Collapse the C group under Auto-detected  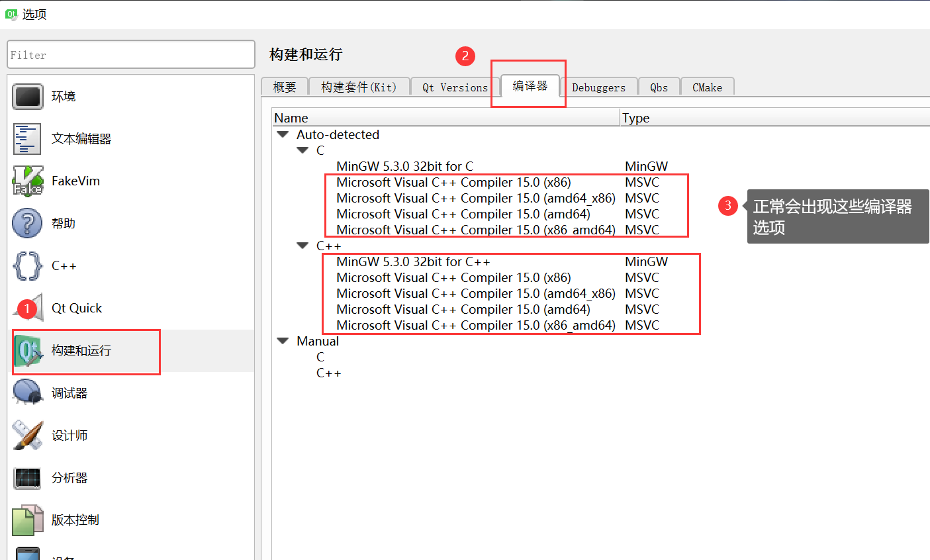[x=303, y=150]
